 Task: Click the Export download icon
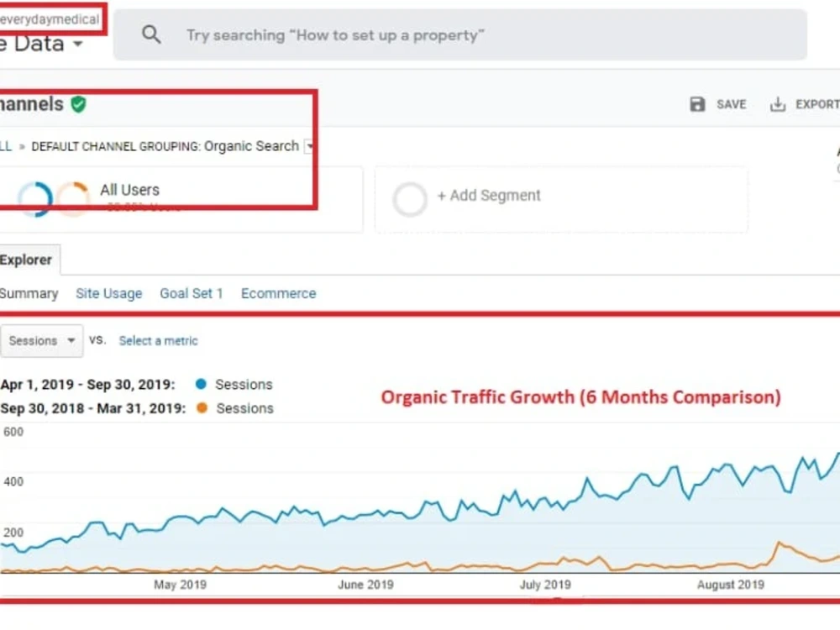click(777, 104)
